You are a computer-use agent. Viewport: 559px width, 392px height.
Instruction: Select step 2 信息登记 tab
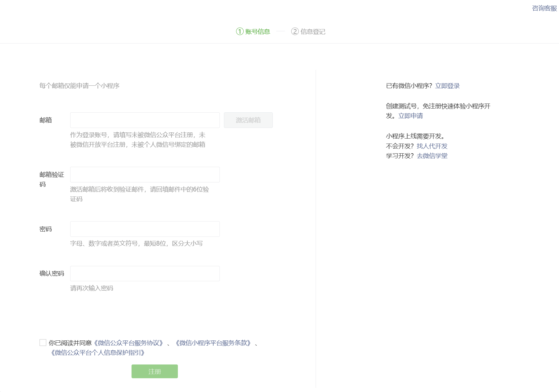click(x=308, y=32)
